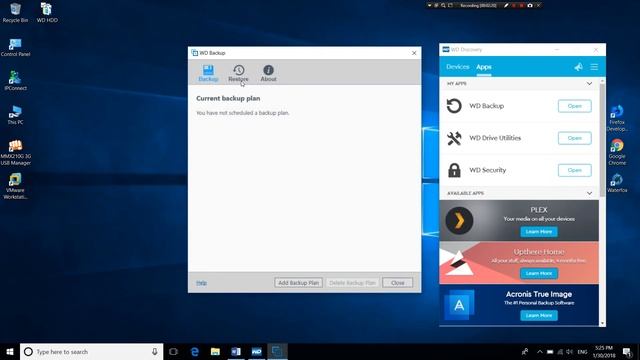Select the Apps tab in WD Discovery
The height and width of the screenshot is (360, 640).
click(x=484, y=67)
